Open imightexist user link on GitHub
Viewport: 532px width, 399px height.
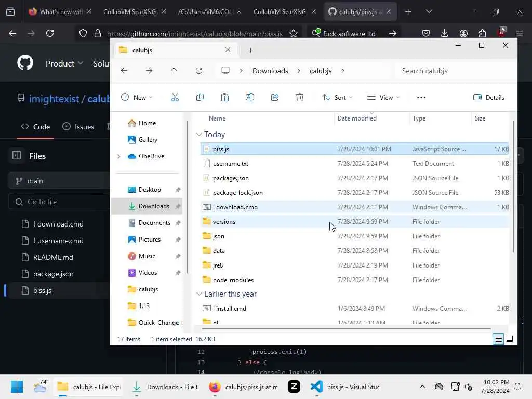(54, 99)
